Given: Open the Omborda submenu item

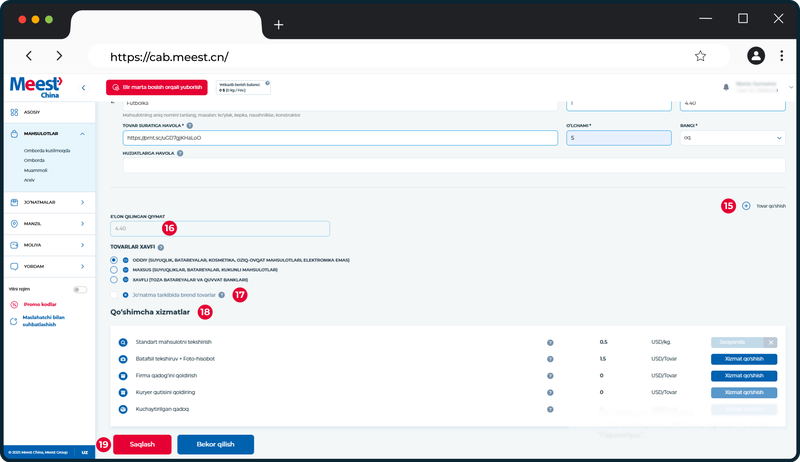Looking at the screenshot, I should pyautogui.click(x=34, y=161).
